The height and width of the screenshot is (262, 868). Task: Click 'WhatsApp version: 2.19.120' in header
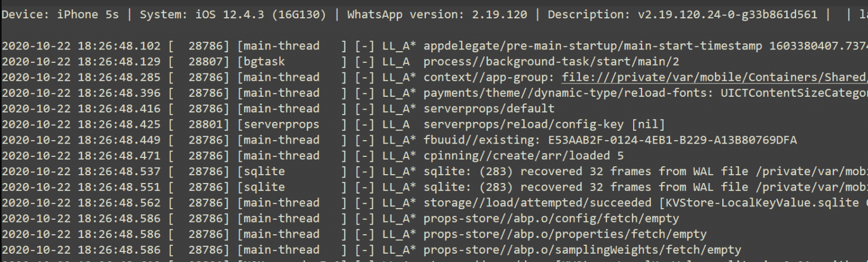tap(437, 14)
